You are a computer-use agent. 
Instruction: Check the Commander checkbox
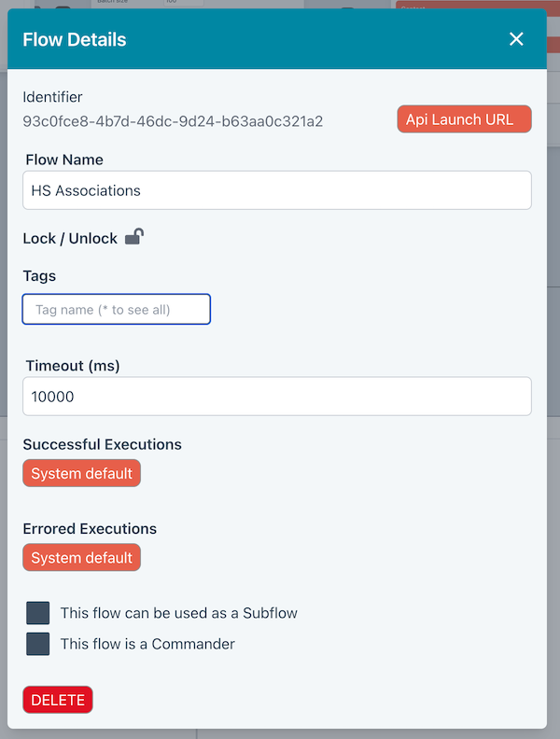(x=38, y=644)
